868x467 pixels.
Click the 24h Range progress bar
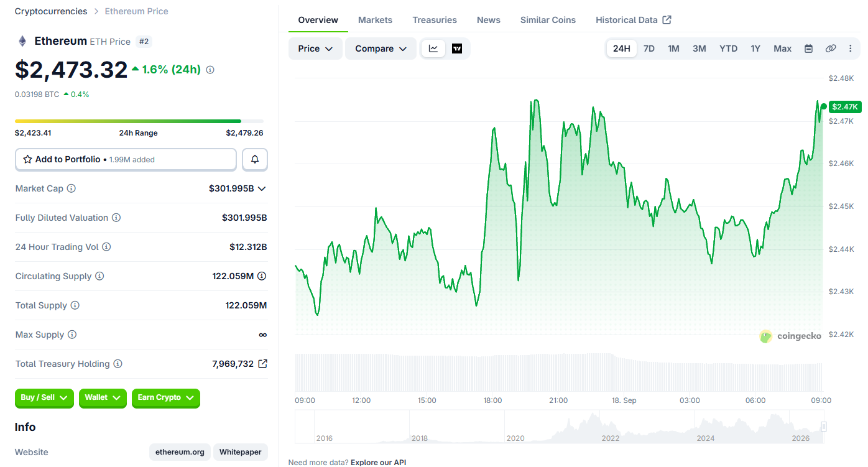tap(139, 121)
